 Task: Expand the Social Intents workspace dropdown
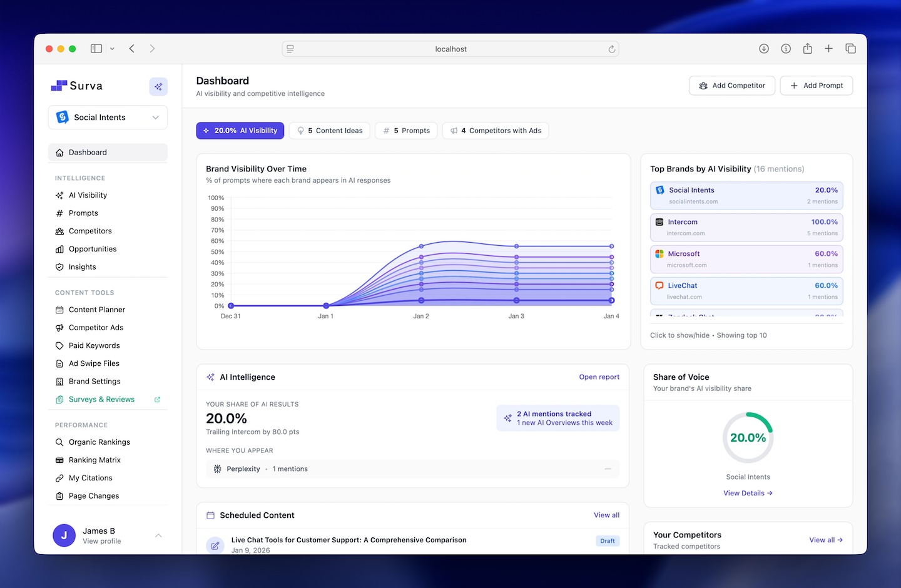point(155,117)
